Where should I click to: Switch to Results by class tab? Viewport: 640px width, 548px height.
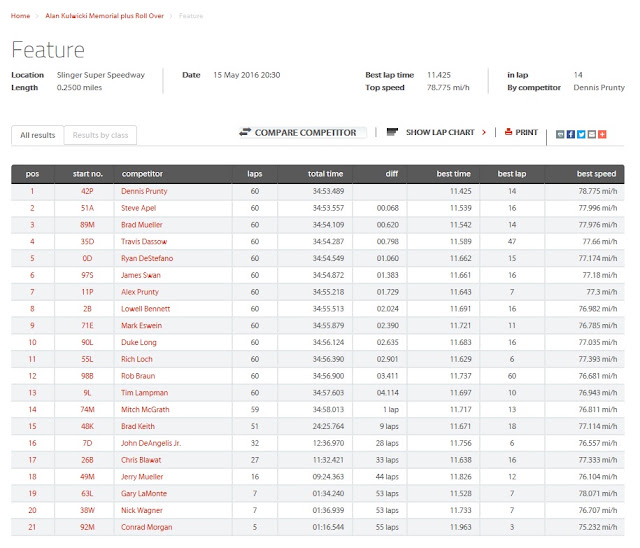click(x=100, y=135)
